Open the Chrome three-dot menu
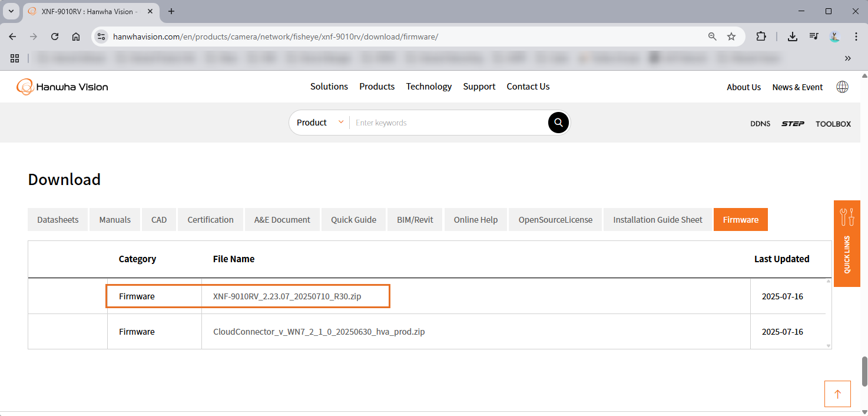 [x=856, y=37]
